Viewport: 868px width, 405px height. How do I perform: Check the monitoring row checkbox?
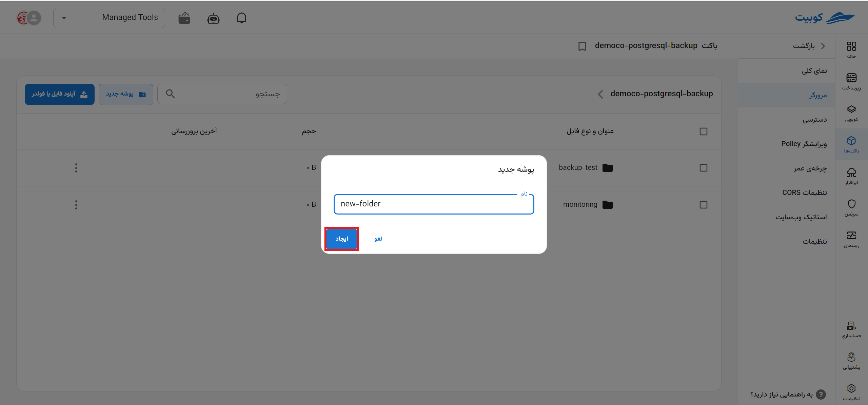pyautogui.click(x=704, y=205)
